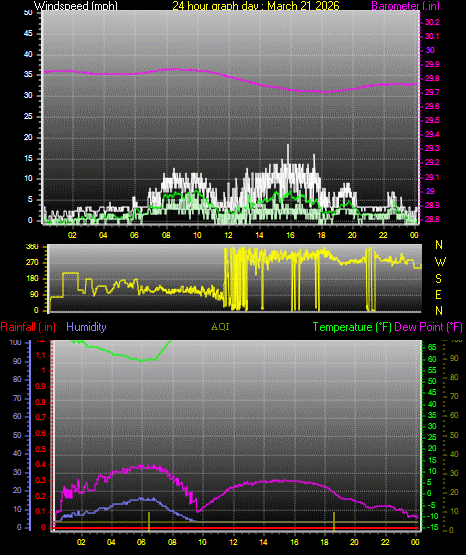The image size is (466, 555).
Task: Click the '29.1' barometer axis value
Action: point(432,177)
